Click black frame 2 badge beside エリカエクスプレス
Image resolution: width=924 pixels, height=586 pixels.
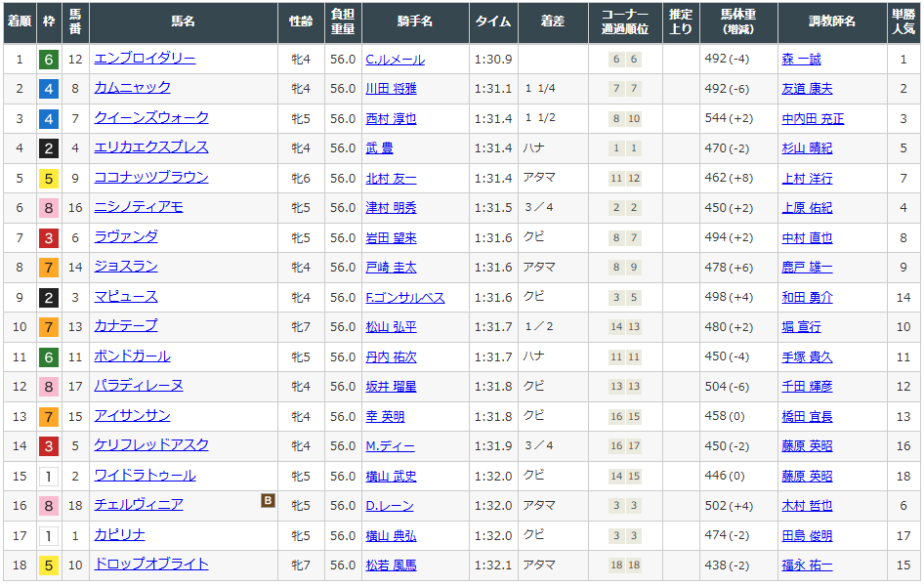pyautogui.click(x=49, y=148)
